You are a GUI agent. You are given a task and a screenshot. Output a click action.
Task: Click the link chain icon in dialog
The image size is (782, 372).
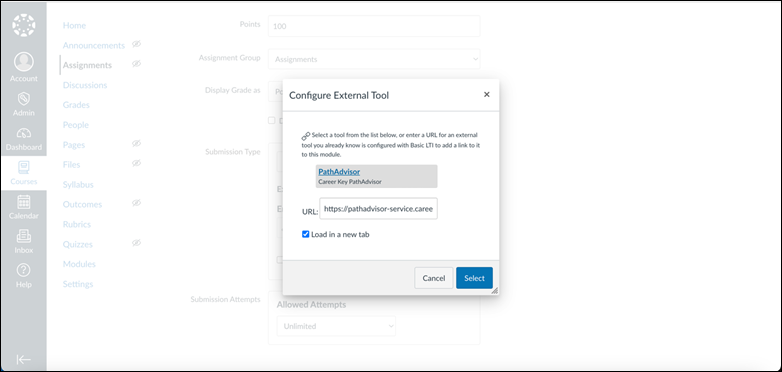point(306,136)
